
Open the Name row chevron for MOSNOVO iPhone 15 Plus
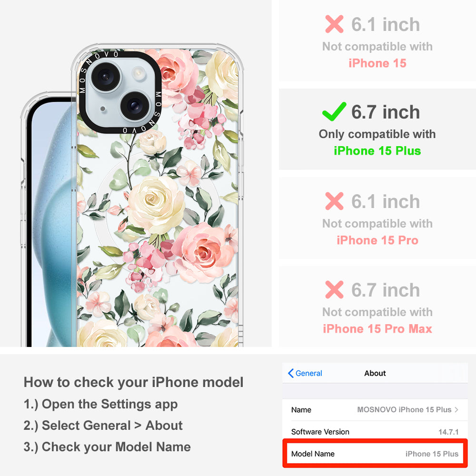coord(456,409)
